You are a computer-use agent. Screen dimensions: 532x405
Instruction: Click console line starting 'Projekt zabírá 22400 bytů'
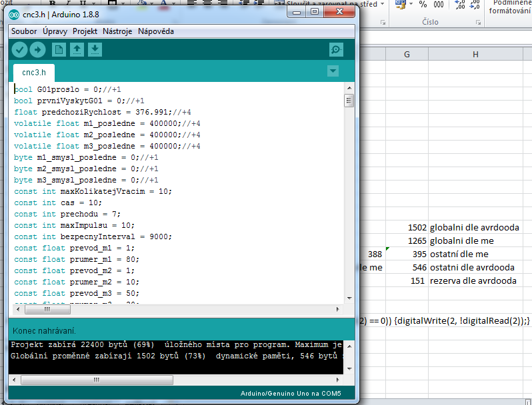(x=177, y=344)
